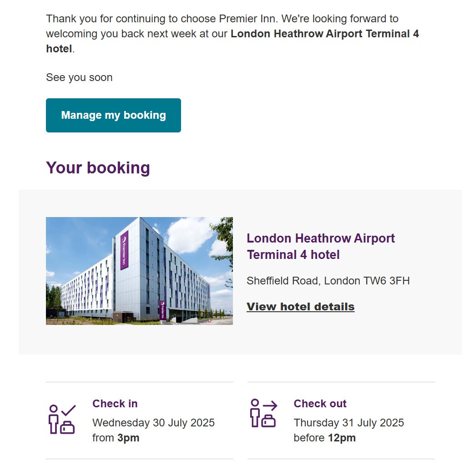Image resolution: width=464 pixels, height=476 pixels.
Task: Click the Your booking heading
Action: pyautogui.click(x=98, y=168)
